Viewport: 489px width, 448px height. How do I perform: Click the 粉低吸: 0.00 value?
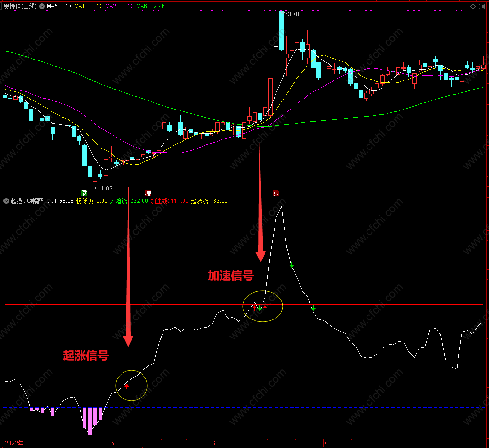pos(92,201)
